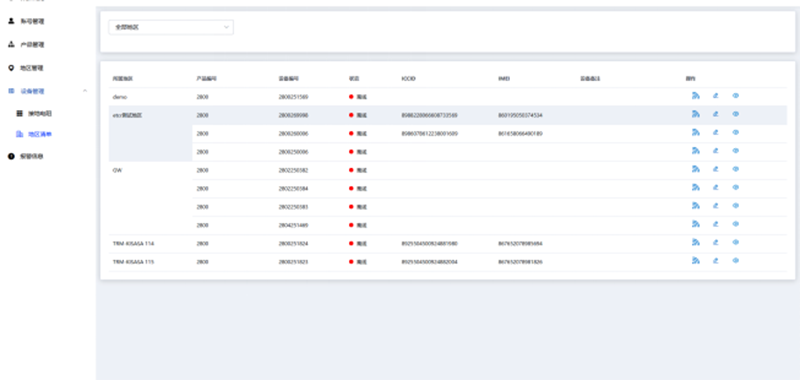This screenshot has width=800, height=381.
Task: Collapse the 设备管理 sidebar group chevron
Action: 85,91
